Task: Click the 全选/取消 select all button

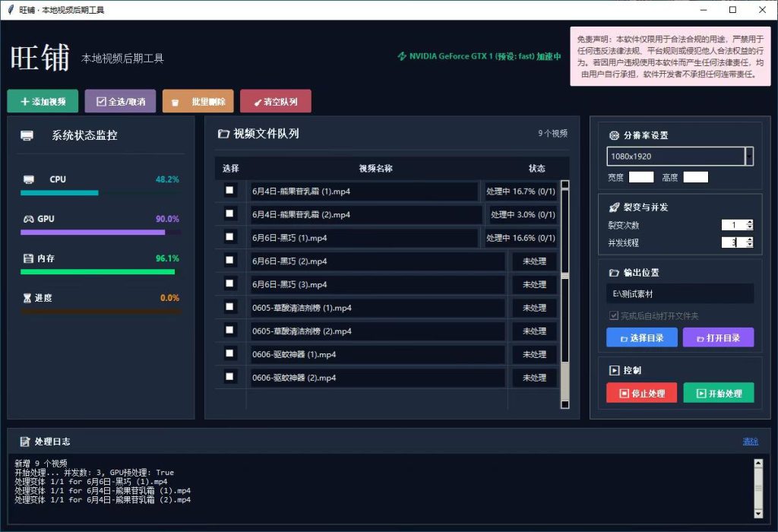Action: 120,101
